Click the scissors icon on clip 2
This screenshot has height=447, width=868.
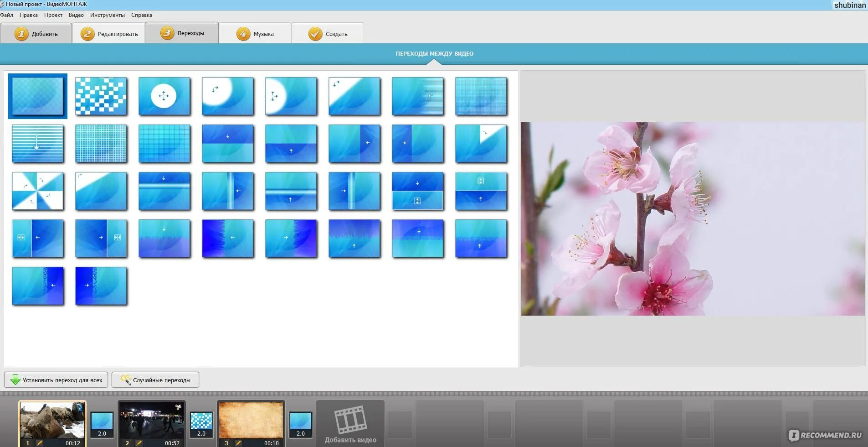point(178,407)
